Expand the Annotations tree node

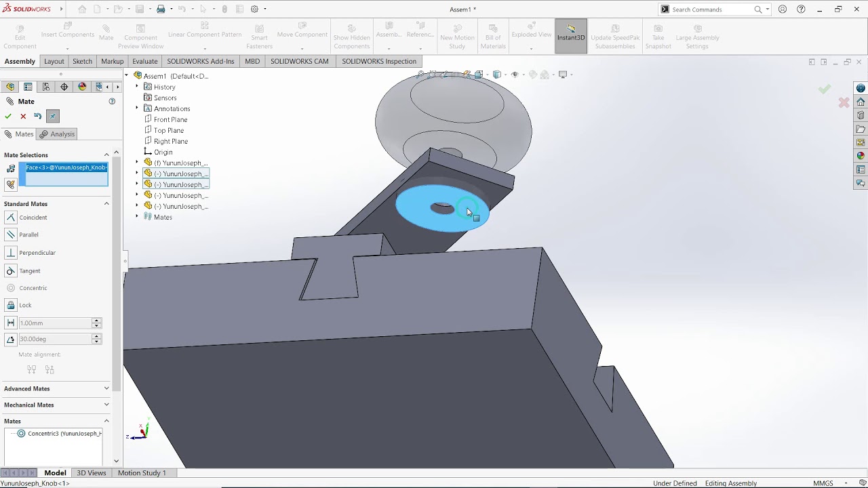click(x=137, y=108)
